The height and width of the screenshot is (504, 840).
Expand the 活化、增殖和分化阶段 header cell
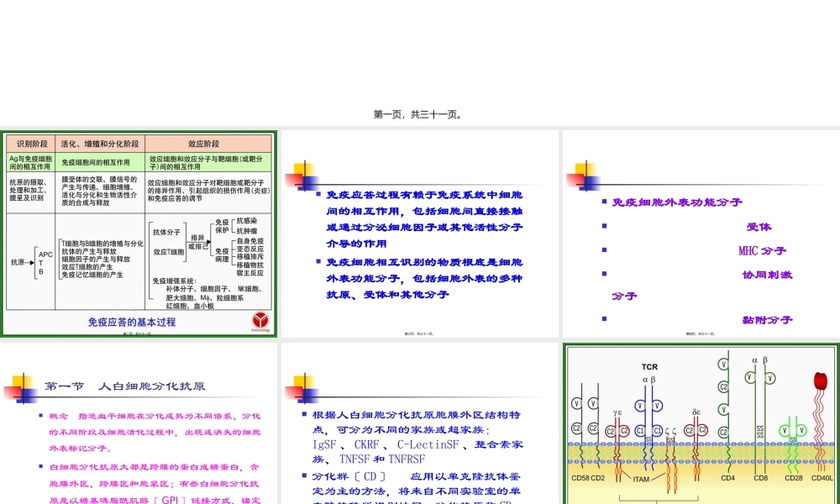pyautogui.click(x=99, y=143)
